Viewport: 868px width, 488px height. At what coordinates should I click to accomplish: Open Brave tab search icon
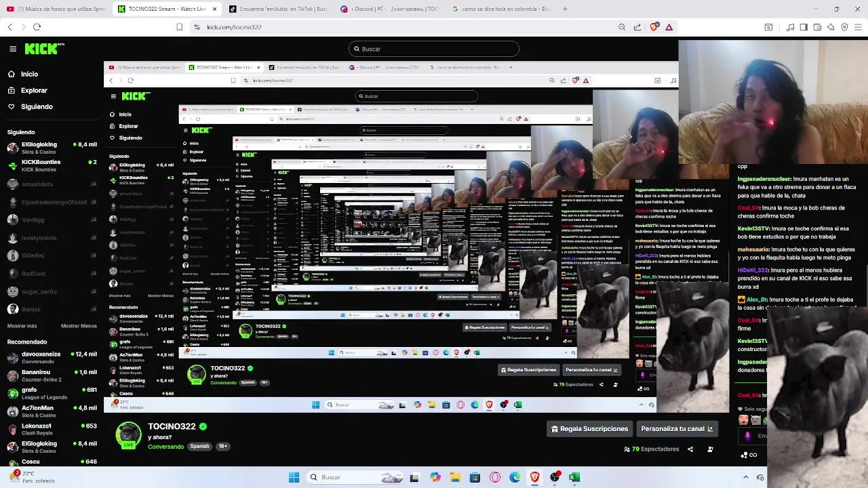[768, 27]
